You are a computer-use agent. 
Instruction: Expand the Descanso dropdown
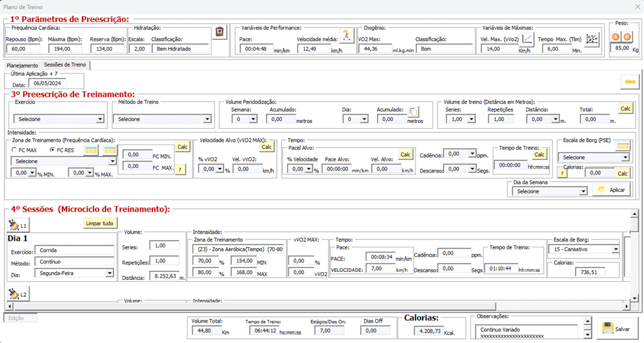[472, 169]
